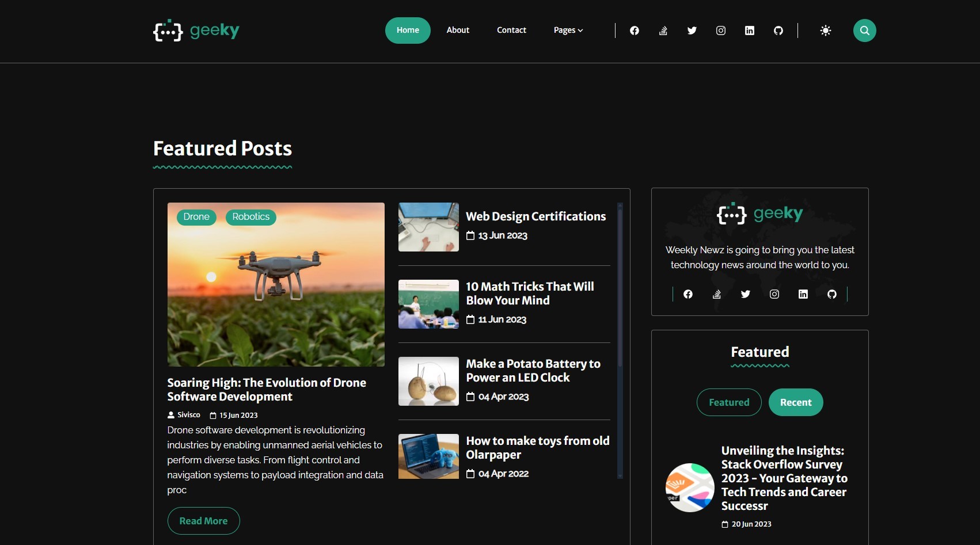This screenshot has width=980, height=545.
Task: Select the Recent tab in sidebar
Action: tap(795, 402)
